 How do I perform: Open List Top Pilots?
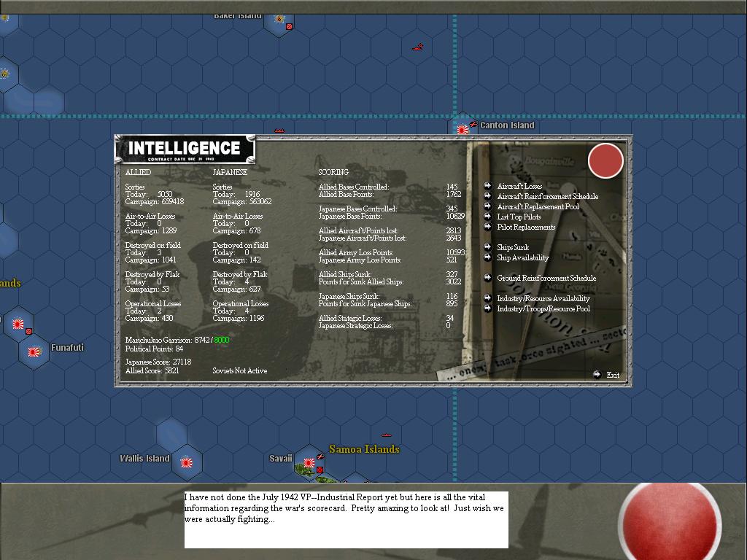click(519, 217)
